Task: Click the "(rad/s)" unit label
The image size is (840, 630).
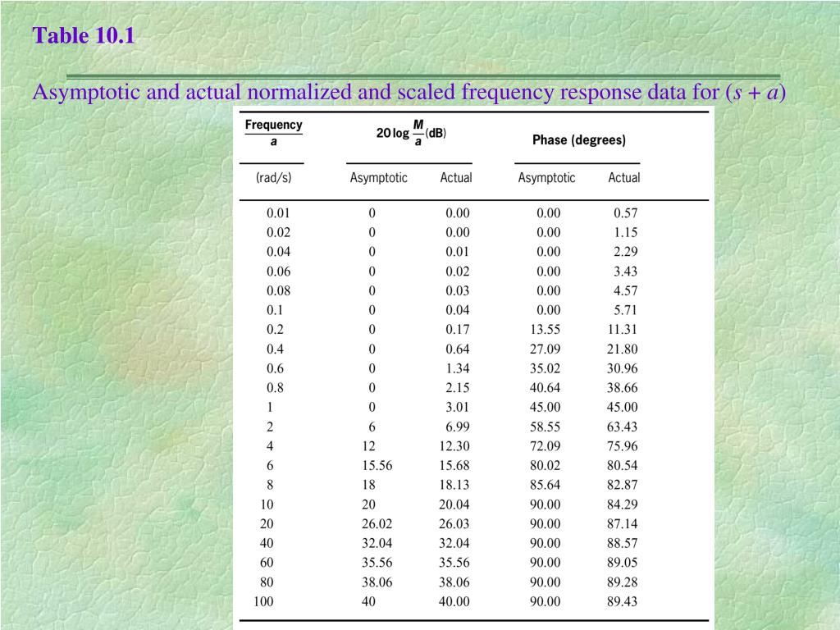Action: pos(274,178)
